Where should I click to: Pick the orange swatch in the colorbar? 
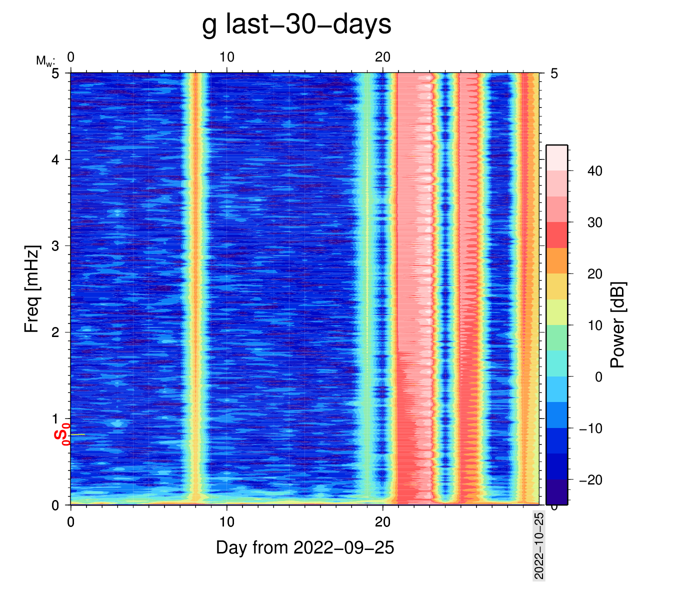[556, 260]
